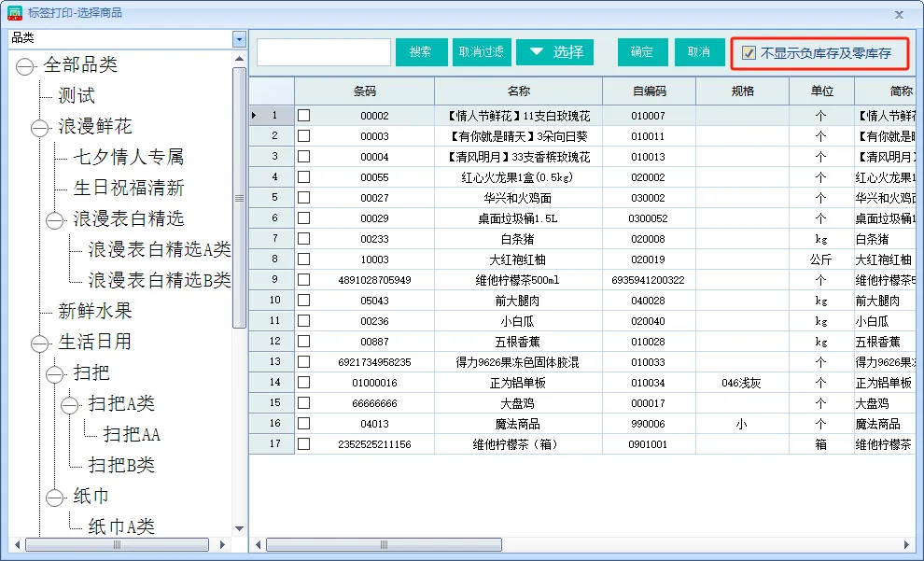
Task: Toggle 不显示负库存及零库存 checkbox
Action: pos(749,53)
